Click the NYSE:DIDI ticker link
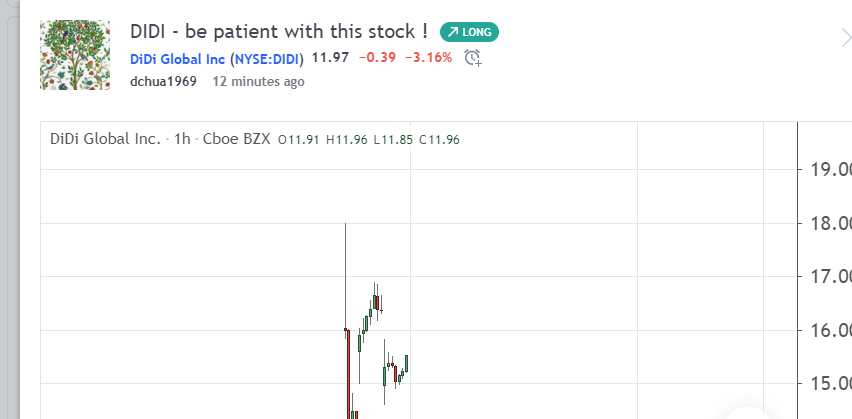 coord(267,59)
